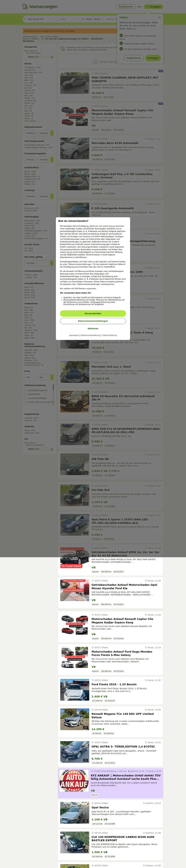The height and width of the screenshot is (868, 186).
Task: Open the Ford Fiesta 2010 listing photo
Action: [x=75, y=689]
